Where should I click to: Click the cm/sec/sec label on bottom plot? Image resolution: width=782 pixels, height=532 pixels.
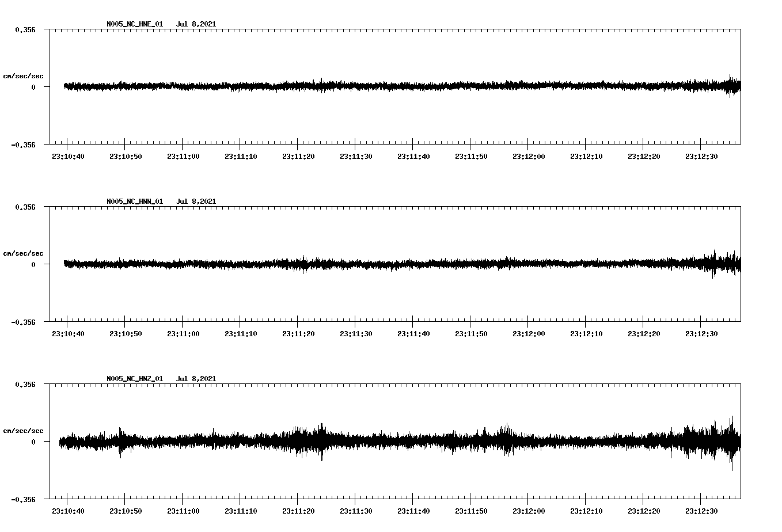23,430
